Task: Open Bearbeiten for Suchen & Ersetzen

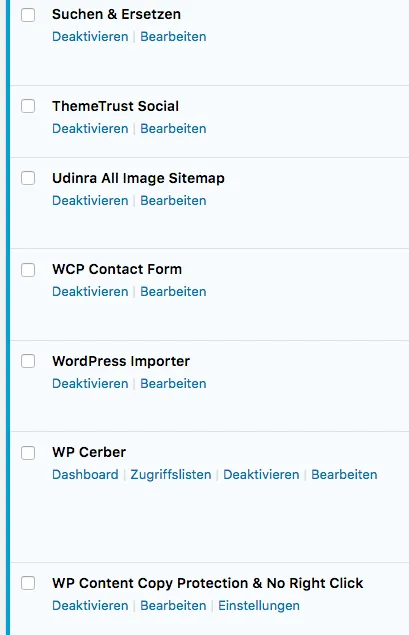Action: coord(173,36)
